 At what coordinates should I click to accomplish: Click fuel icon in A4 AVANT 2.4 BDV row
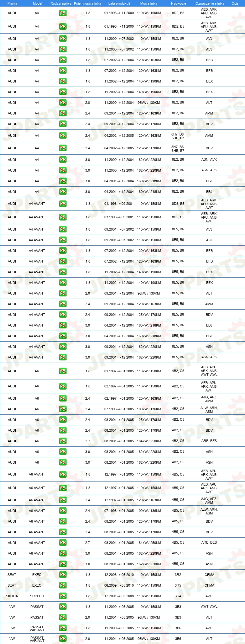coord(63,315)
